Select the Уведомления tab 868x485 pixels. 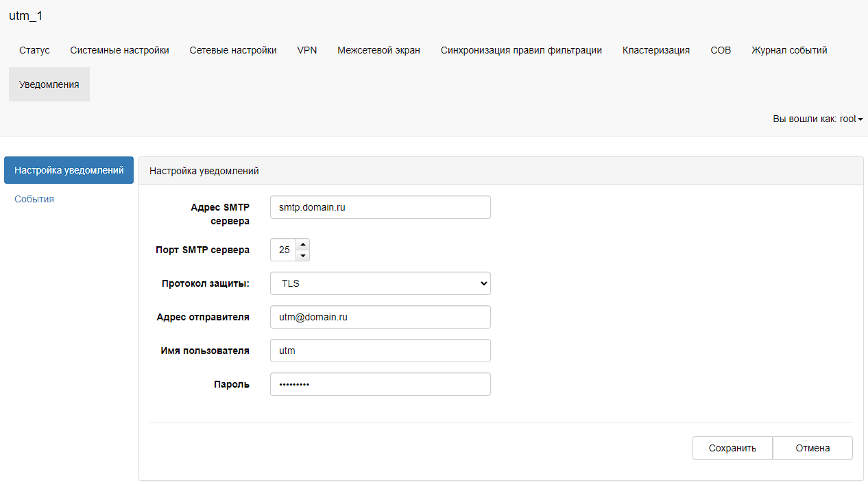49,84
